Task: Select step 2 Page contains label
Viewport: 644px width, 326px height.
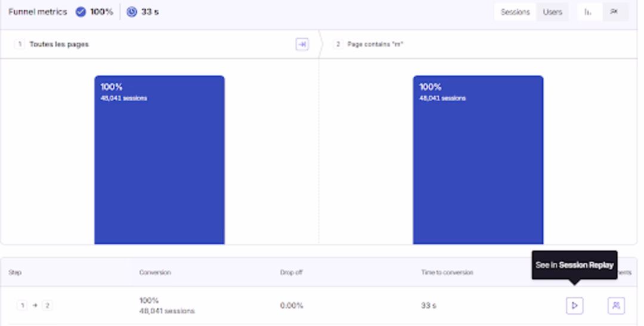Action: (x=375, y=44)
